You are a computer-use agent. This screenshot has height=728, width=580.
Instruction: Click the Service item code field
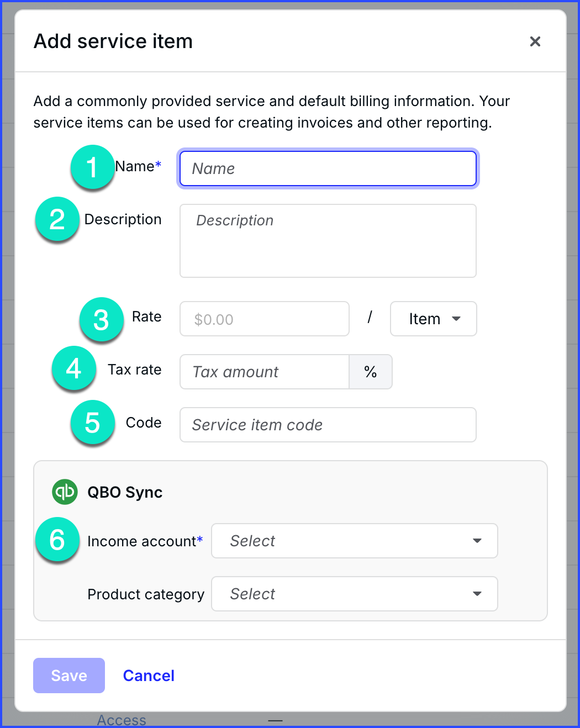(x=328, y=425)
